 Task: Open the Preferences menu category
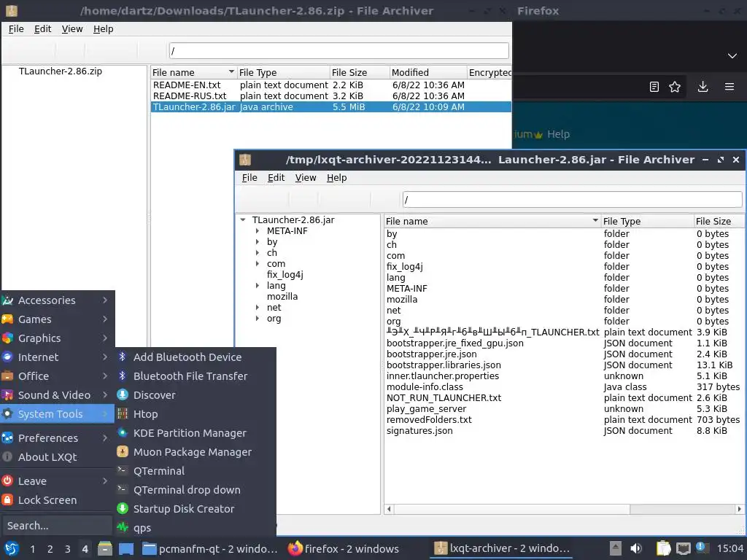[x=58, y=438]
